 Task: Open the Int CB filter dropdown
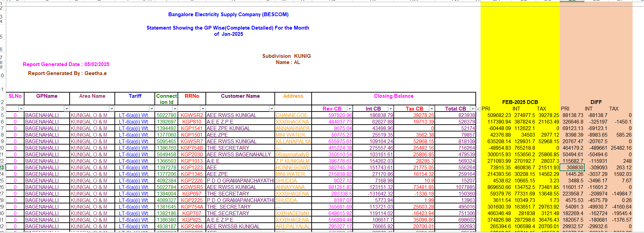pyautogui.click(x=390, y=109)
